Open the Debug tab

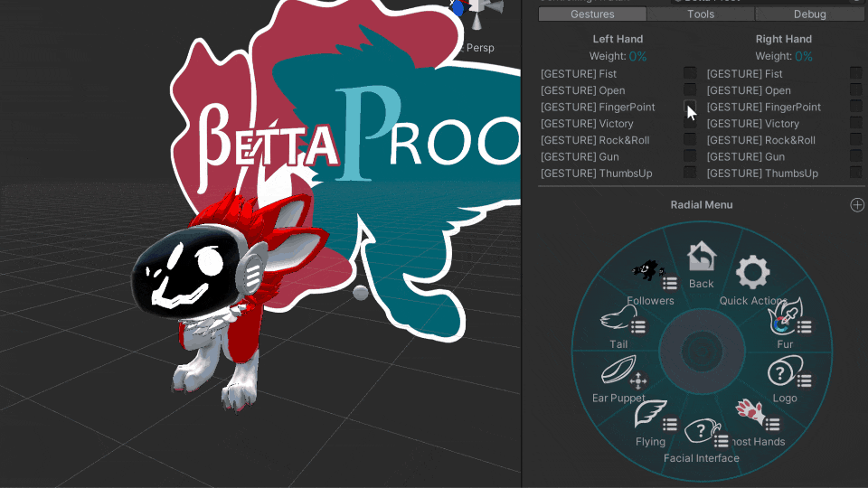(809, 14)
